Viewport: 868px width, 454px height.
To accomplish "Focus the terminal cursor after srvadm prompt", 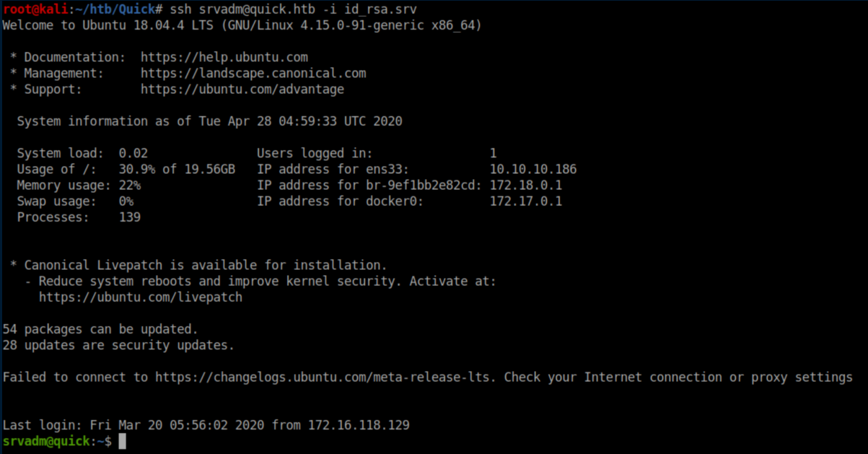I will click(123, 441).
